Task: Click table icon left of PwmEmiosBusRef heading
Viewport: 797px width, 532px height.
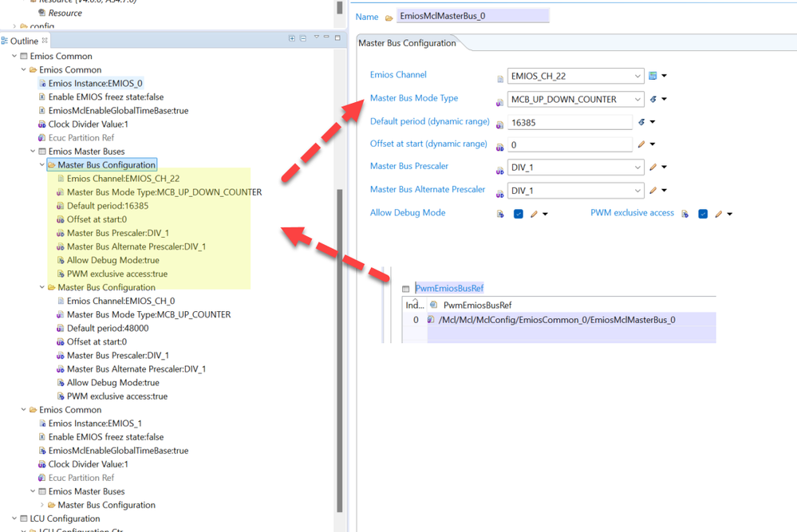Action: tap(405, 289)
